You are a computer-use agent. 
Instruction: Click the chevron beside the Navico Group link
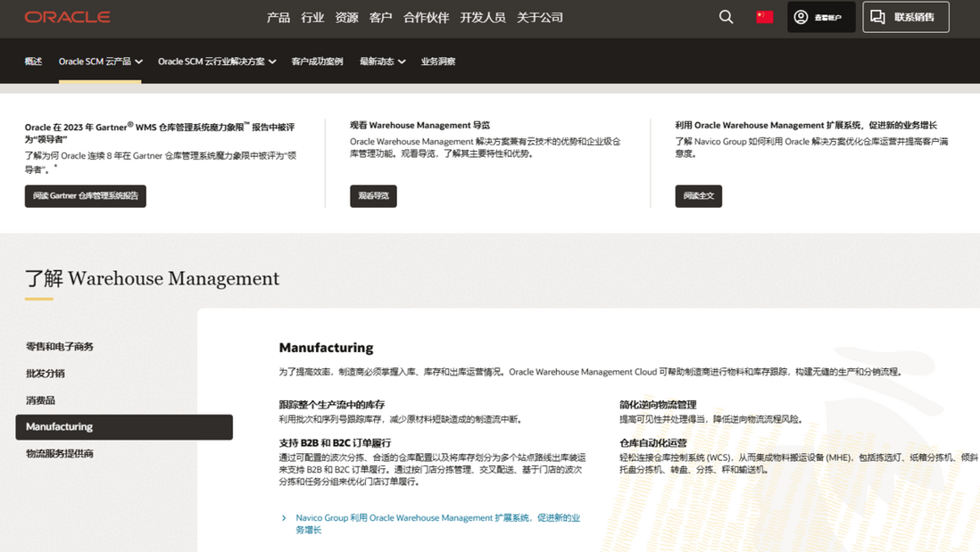[x=284, y=517]
